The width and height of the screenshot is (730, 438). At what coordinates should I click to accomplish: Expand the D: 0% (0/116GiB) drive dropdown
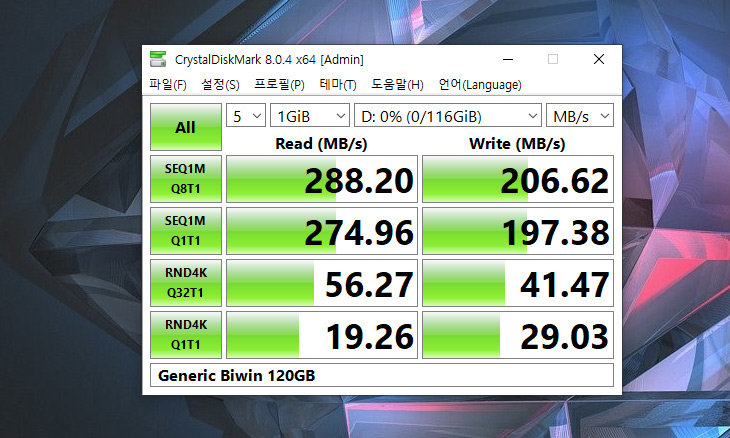click(x=448, y=115)
